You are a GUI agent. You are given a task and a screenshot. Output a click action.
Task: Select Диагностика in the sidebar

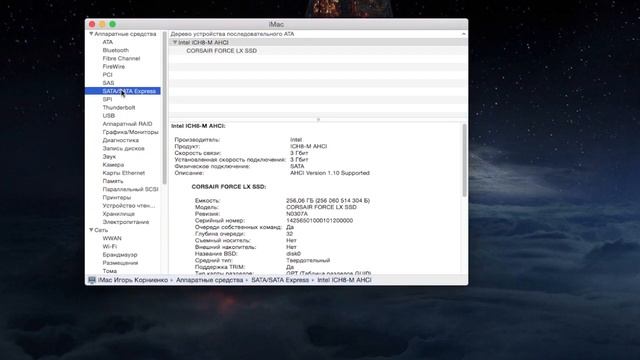click(x=120, y=140)
